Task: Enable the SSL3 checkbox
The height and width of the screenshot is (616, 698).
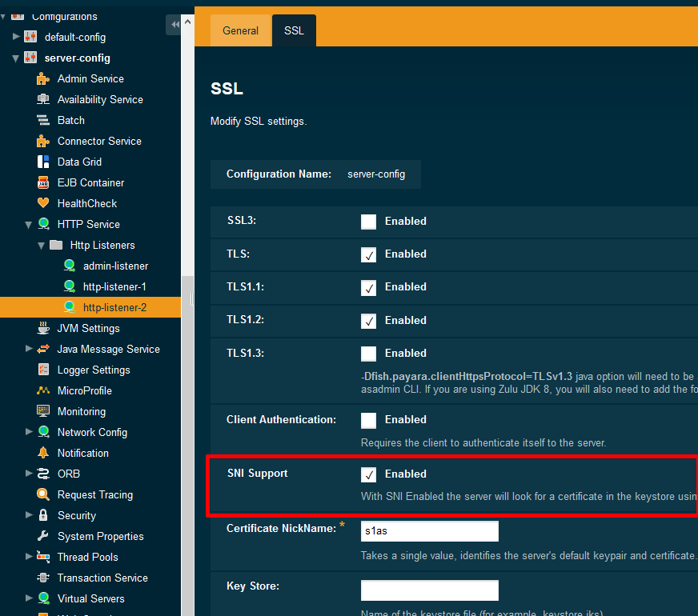Action: coord(368,222)
